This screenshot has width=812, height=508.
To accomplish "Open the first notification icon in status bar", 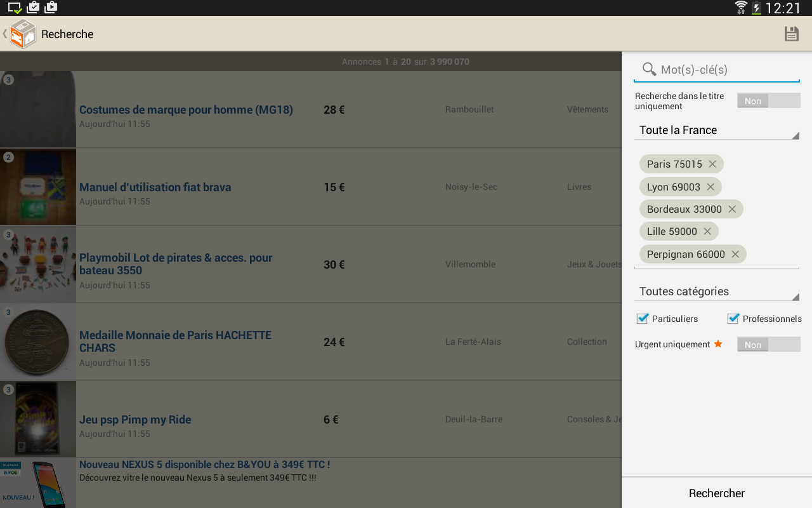I will click(x=15, y=8).
